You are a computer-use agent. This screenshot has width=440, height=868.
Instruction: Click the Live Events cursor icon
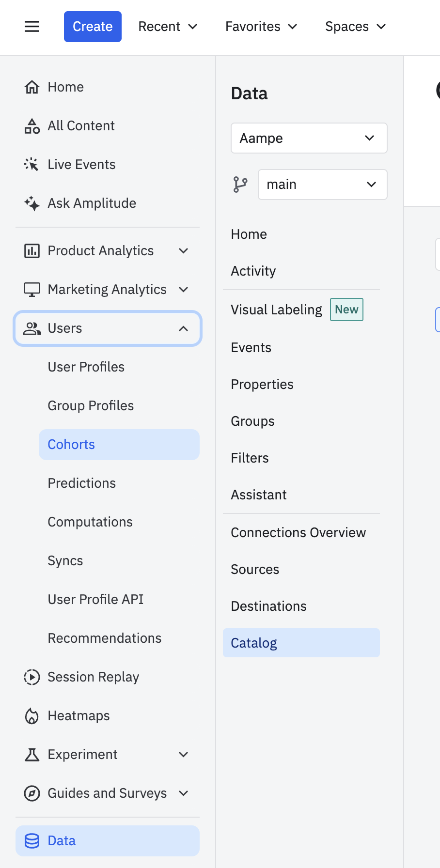click(x=32, y=165)
